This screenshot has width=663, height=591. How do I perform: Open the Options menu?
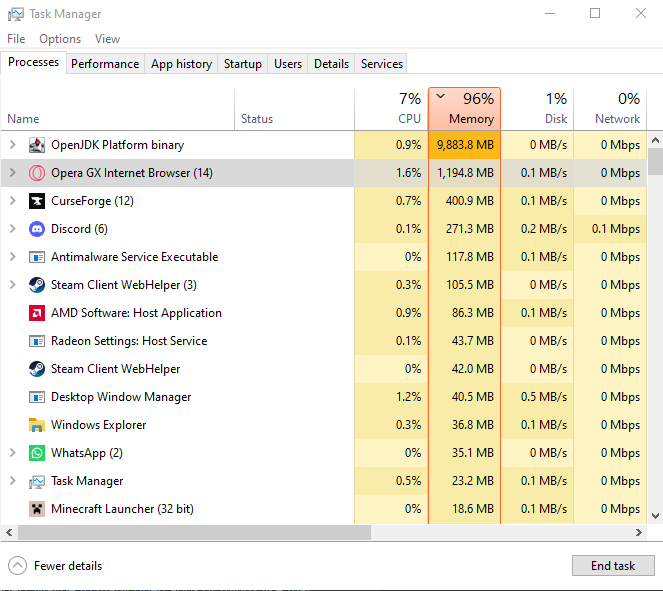pos(60,39)
